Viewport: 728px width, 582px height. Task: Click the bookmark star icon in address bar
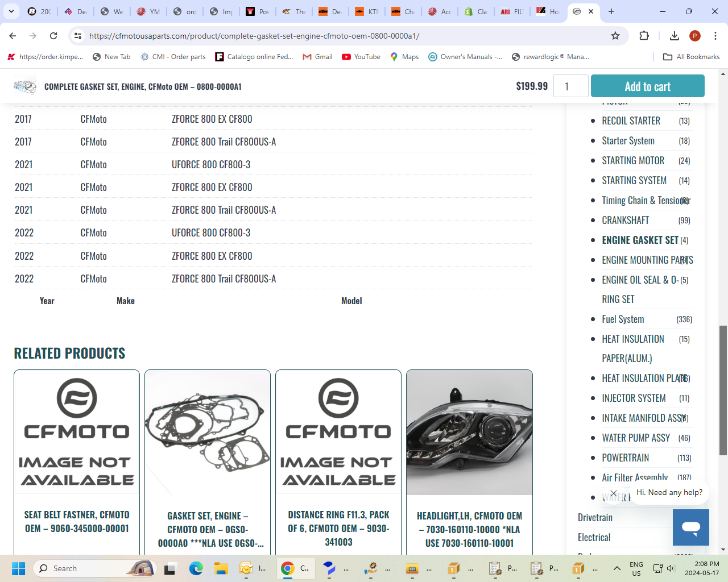615,36
